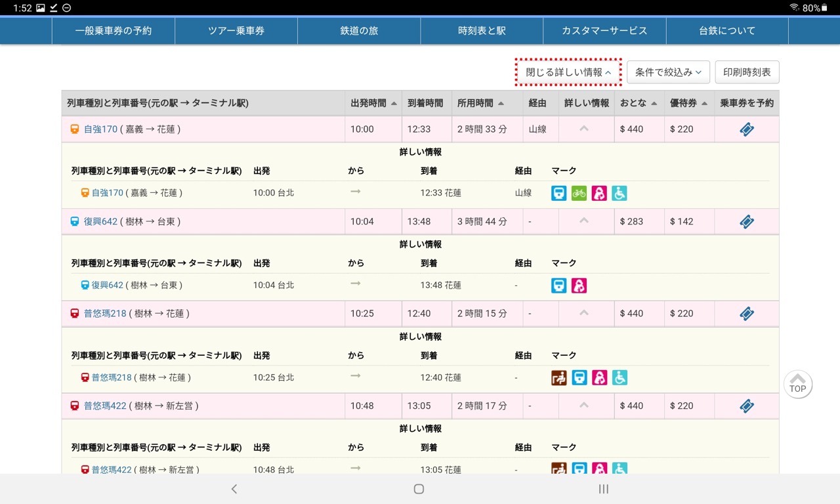The height and width of the screenshot is (504, 840).
Task: Sort by 所用時間 column header
Action: tap(480, 103)
